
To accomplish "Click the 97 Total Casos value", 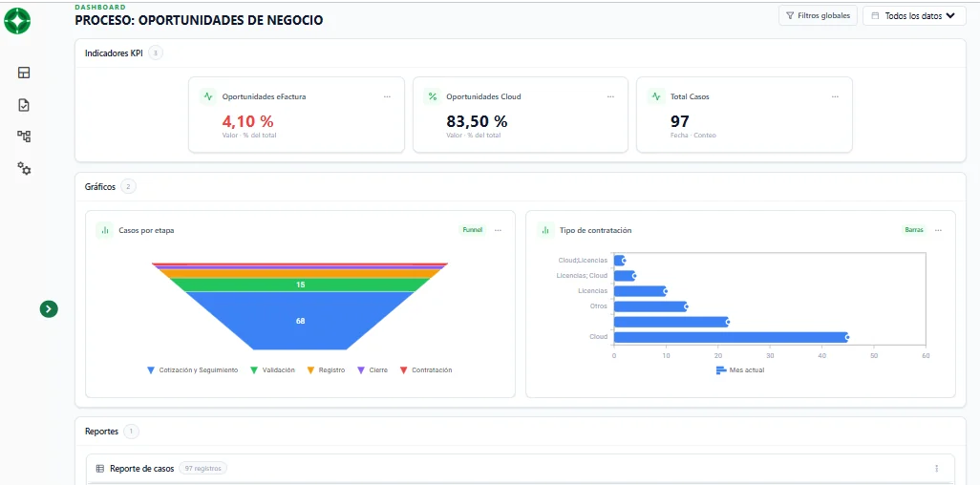I will [679, 120].
